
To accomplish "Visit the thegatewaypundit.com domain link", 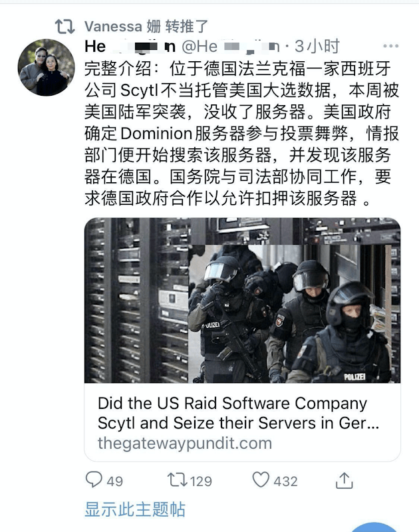I will [x=185, y=443].
